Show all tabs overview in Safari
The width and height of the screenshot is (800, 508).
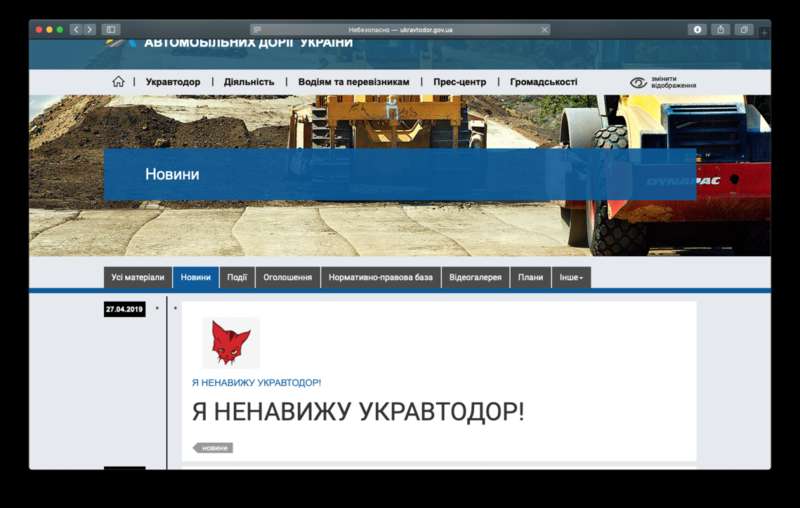tap(744, 30)
